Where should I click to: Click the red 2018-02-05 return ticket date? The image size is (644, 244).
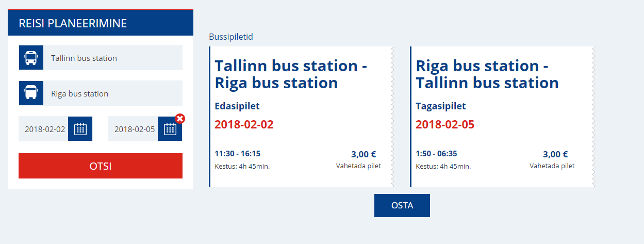445,124
